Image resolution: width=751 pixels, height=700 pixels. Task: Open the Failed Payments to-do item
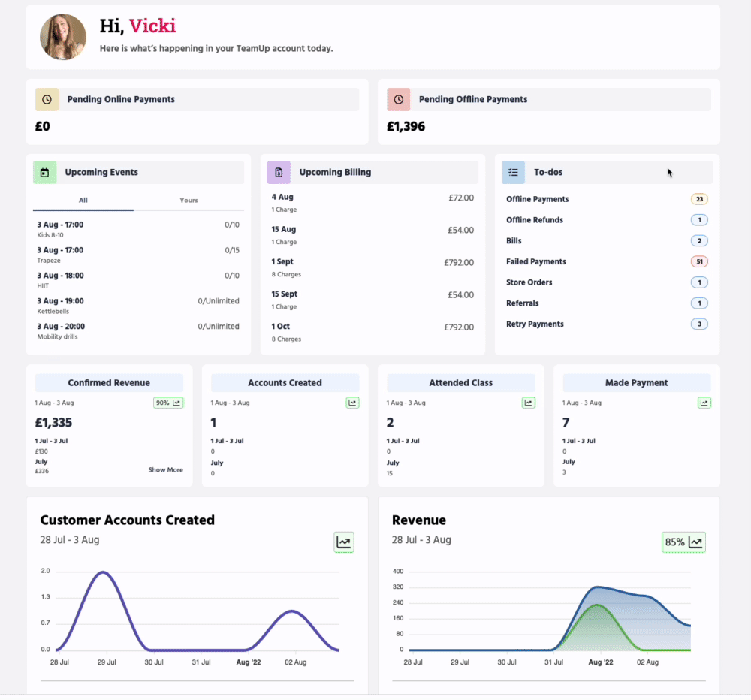[536, 262]
